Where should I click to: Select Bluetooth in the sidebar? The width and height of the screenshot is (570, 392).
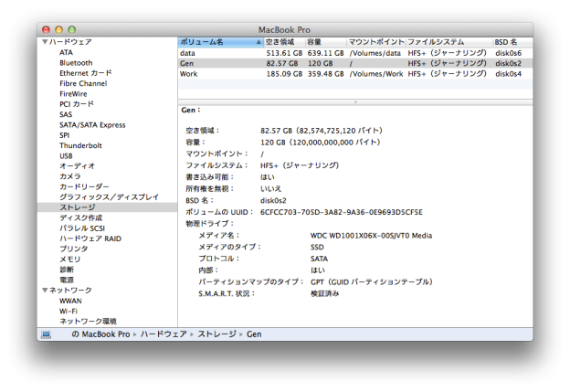pos(76,63)
